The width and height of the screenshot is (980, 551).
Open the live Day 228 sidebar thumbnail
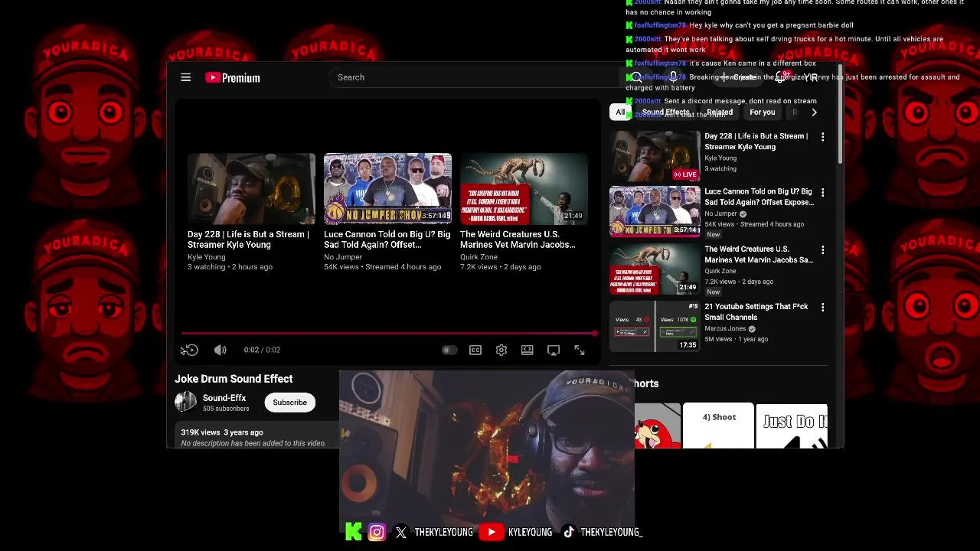point(655,155)
